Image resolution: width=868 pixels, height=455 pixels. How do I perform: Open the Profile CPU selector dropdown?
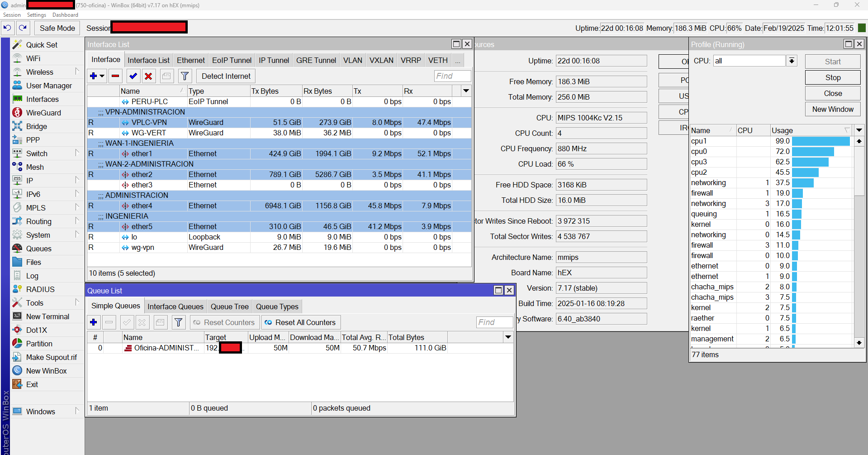coord(792,61)
